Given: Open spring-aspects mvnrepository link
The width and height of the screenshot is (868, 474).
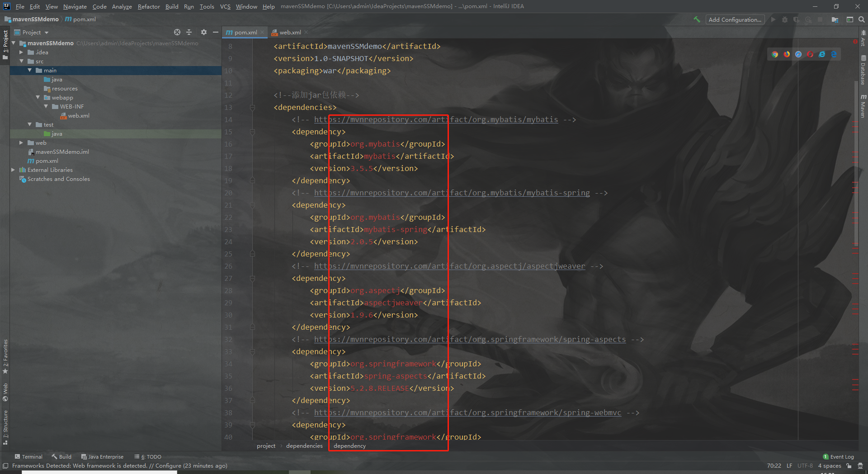Looking at the screenshot, I should point(470,339).
